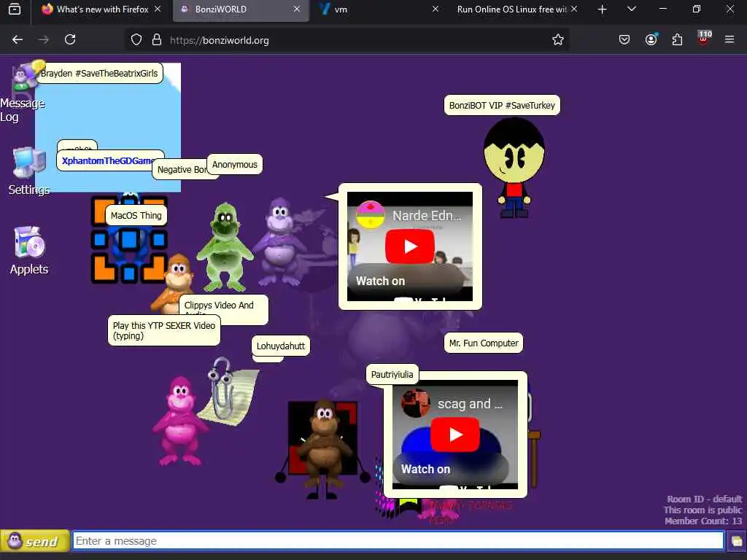747x560 pixels.
Task: Click the Play this YTP SEXER Video bubble
Action: coord(164,330)
